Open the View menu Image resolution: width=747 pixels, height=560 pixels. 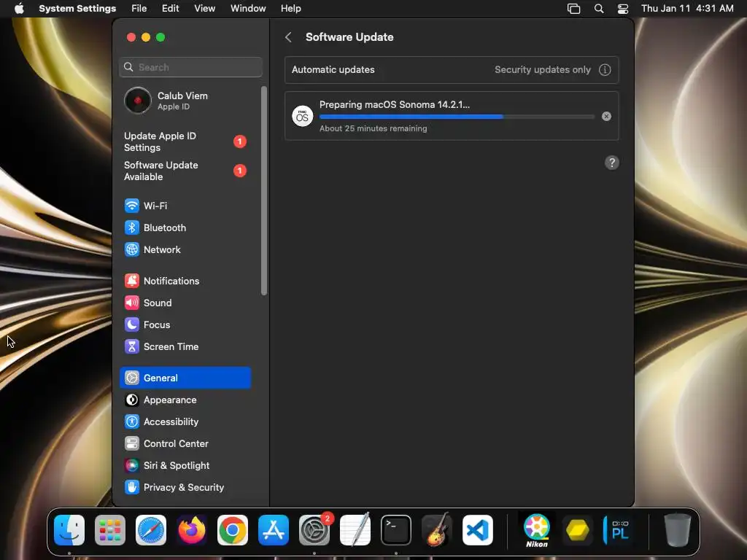(x=205, y=8)
